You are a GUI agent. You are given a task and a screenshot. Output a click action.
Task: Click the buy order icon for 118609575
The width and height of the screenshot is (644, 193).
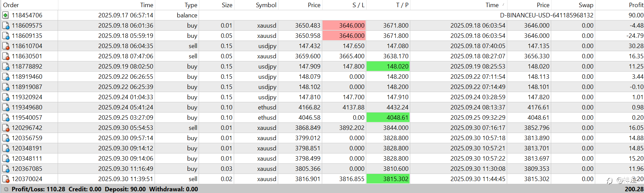(5, 26)
